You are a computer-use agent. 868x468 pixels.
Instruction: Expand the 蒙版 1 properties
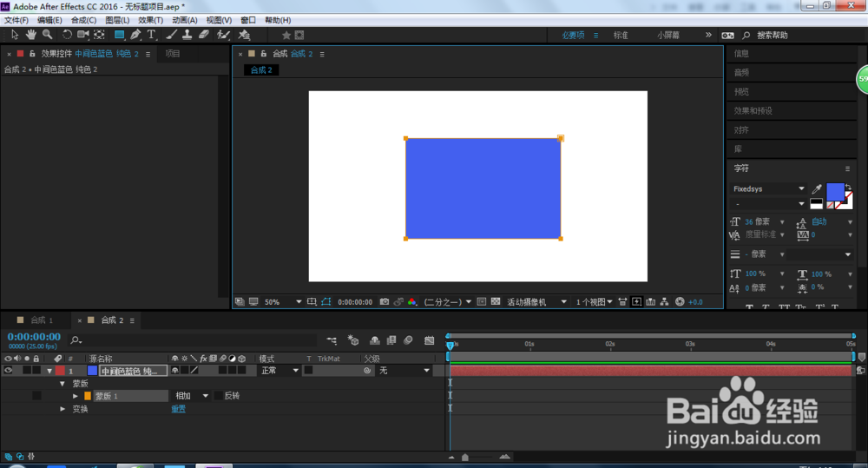[x=76, y=395]
